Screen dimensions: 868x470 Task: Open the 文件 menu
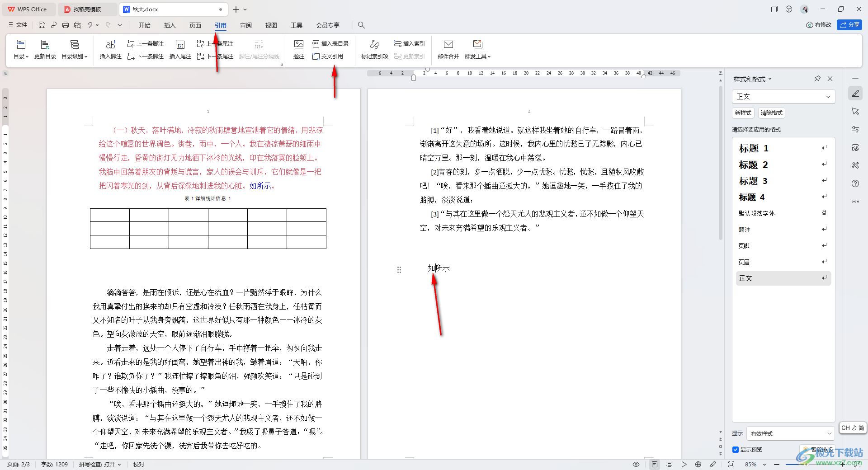pos(18,25)
